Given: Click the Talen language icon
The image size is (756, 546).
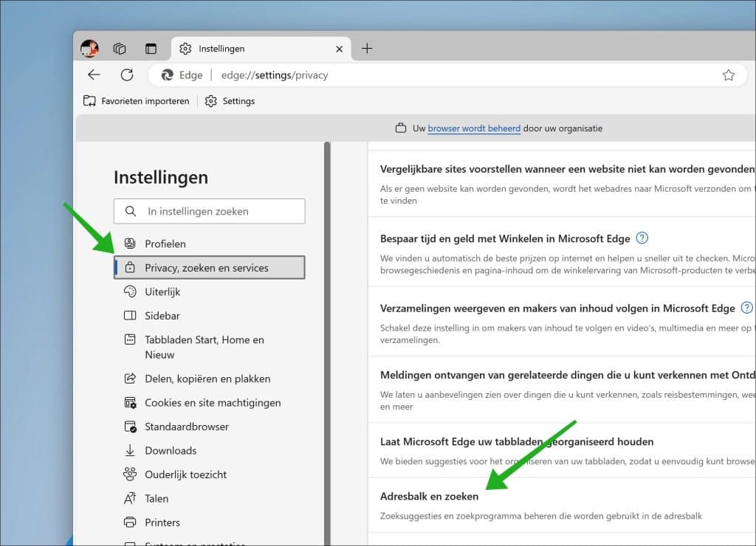Looking at the screenshot, I should [x=130, y=498].
